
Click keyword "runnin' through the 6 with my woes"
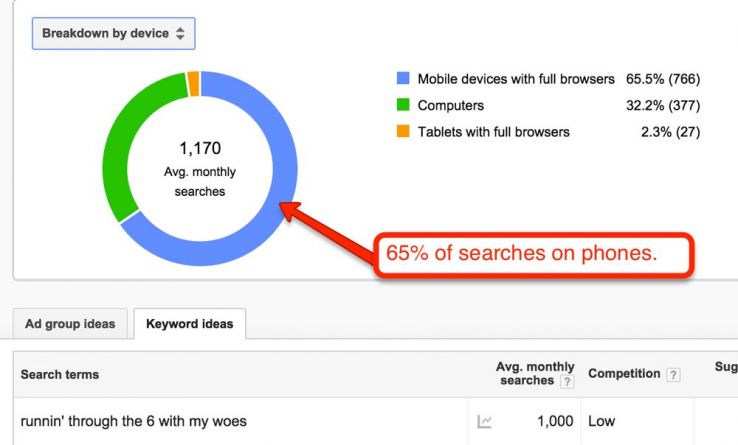coord(134,422)
